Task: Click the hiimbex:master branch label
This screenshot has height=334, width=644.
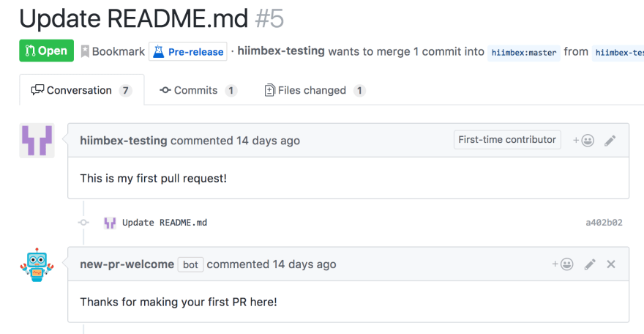Action: click(x=524, y=53)
